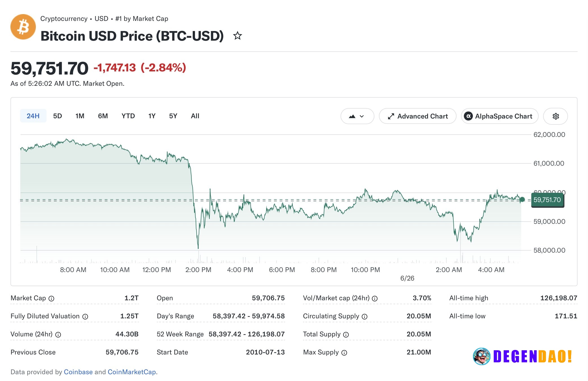Click Max Supply value 21.00M
The height and width of the screenshot is (381, 588).
tap(419, 352)
